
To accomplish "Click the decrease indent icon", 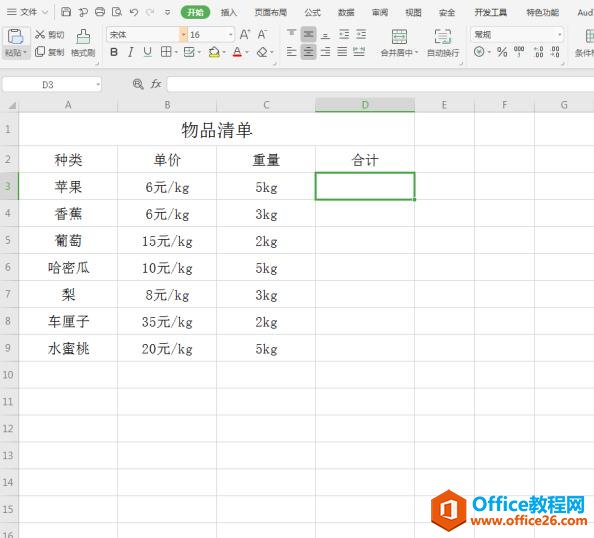I will tap(344, 34).
